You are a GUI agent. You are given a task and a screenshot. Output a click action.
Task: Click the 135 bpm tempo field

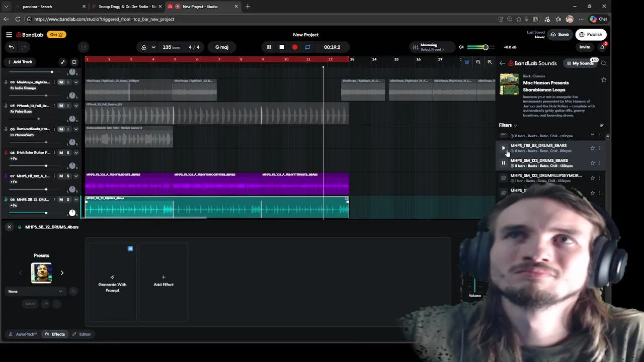pos(171,47)
